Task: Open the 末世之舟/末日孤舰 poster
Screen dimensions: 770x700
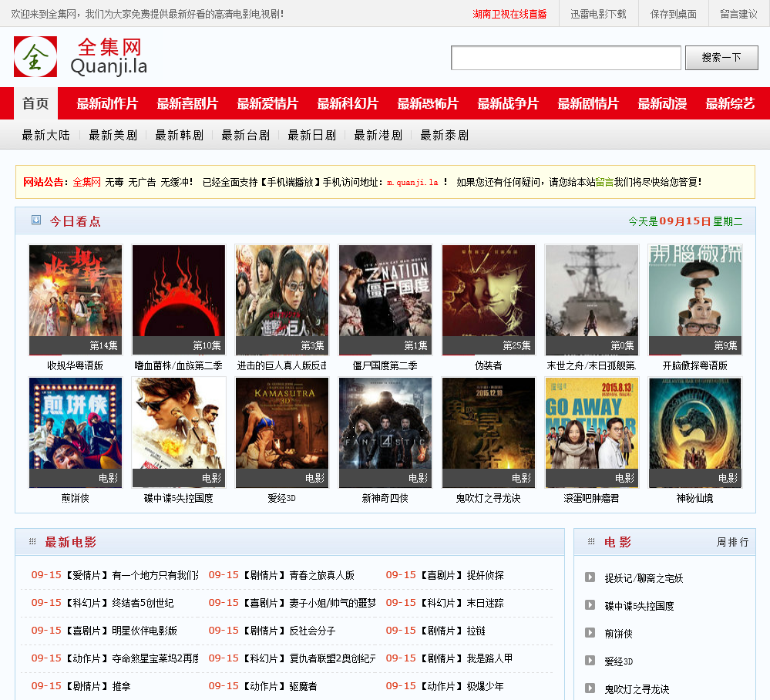Action: [x=592, y=300]
